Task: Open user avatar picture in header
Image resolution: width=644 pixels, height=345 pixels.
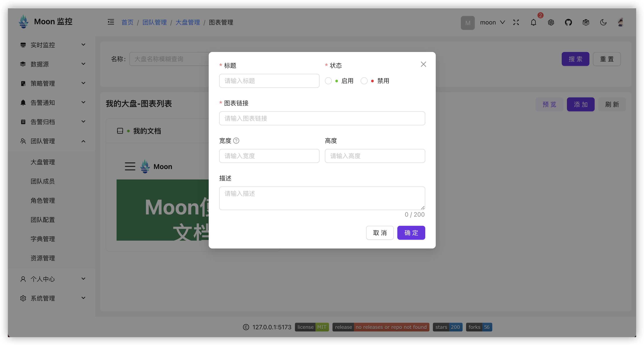Action: pos(621,22)
